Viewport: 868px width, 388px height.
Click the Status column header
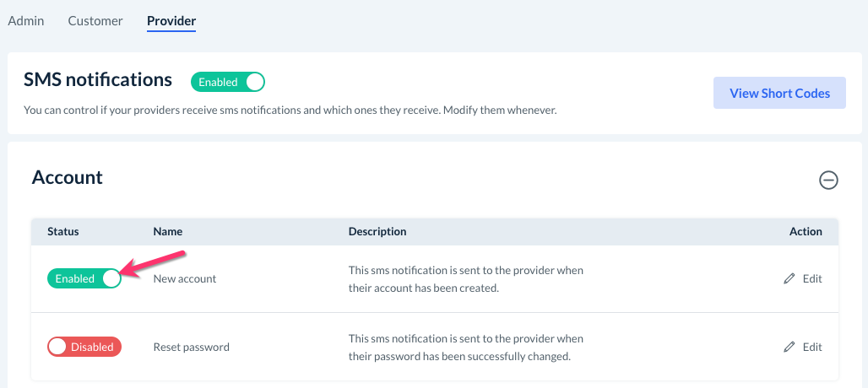click(x=62, y=231)
